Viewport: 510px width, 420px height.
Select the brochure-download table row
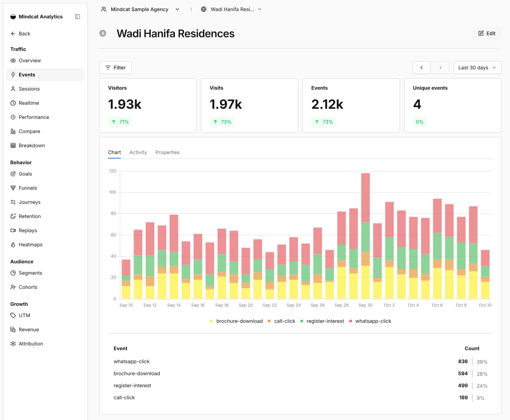300,374
